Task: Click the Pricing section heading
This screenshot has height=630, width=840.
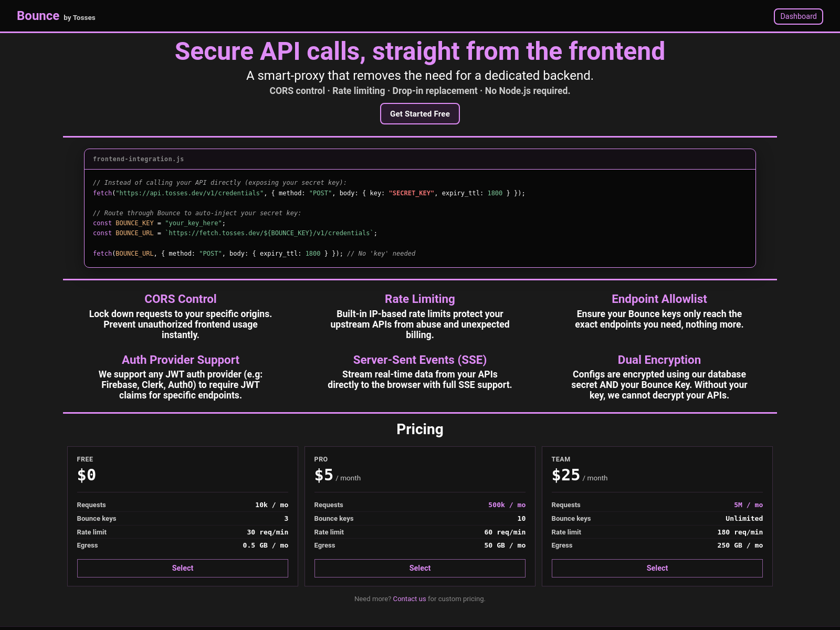Action: pos(419,429)
